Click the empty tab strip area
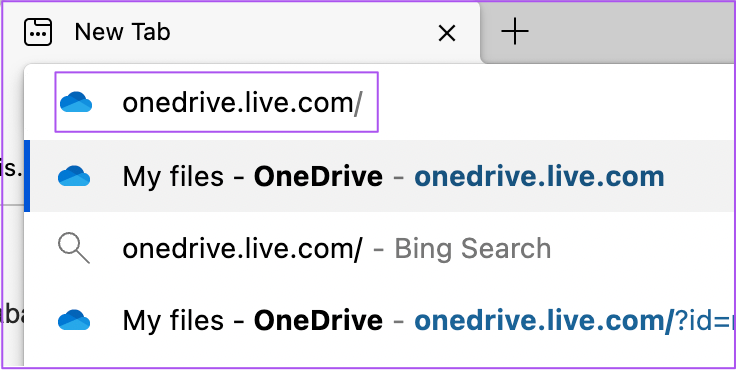Image resolution: width=736 pixels, height=370 pixels. (x=634, y=31)
